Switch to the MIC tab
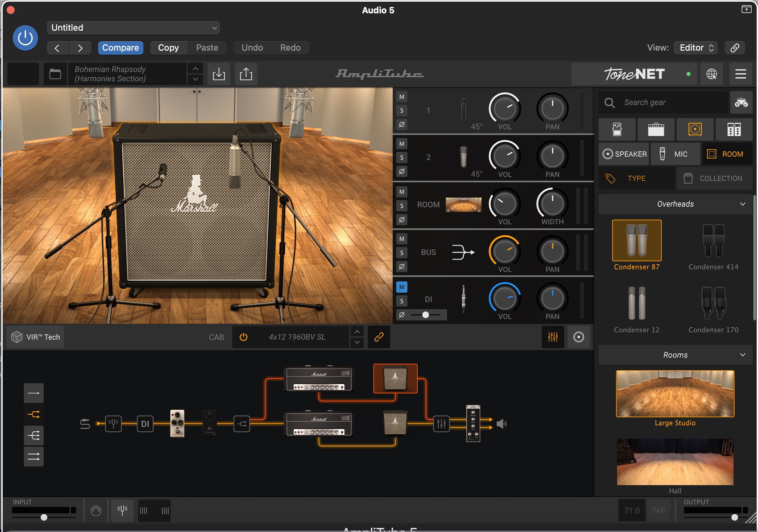Image resolution: width=758 pixels, height=532 pixels. 675,154
